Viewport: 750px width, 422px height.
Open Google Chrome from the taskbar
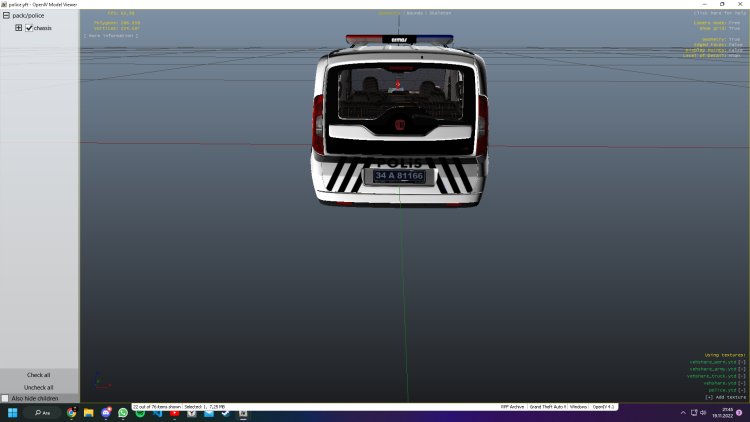(72, 412)
